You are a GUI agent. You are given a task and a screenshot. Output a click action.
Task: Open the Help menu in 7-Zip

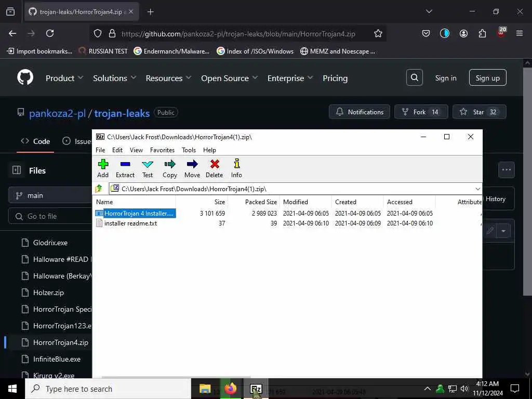[x=209, y=150]
